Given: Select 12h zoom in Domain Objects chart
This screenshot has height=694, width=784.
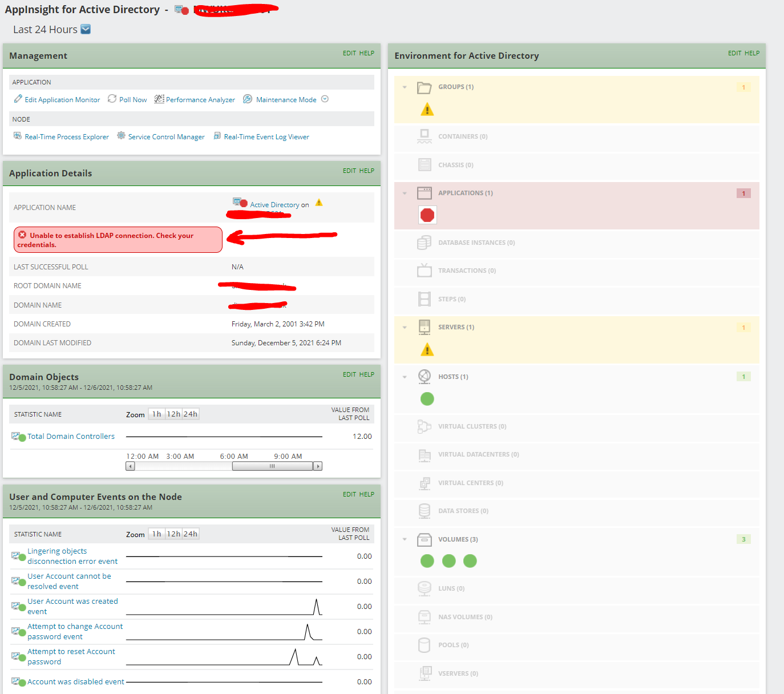Looking at the screenshot, I should [x=173, y=414].
